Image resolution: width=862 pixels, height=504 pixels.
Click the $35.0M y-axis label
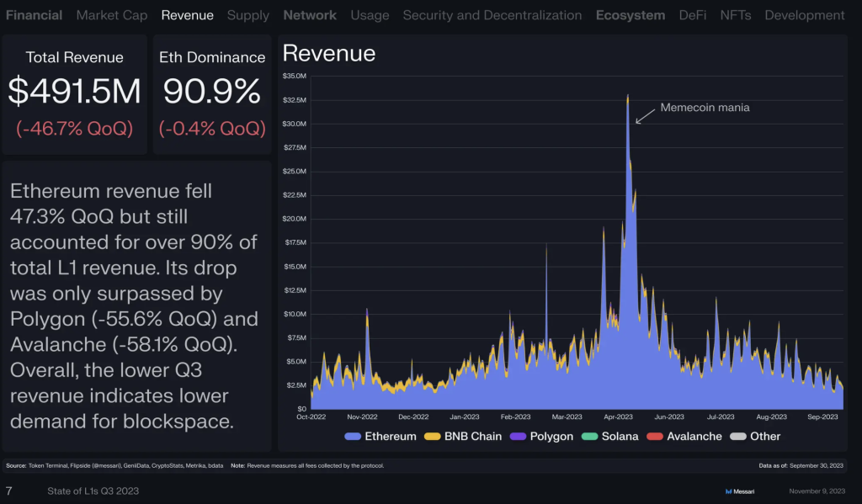[294, 76]
